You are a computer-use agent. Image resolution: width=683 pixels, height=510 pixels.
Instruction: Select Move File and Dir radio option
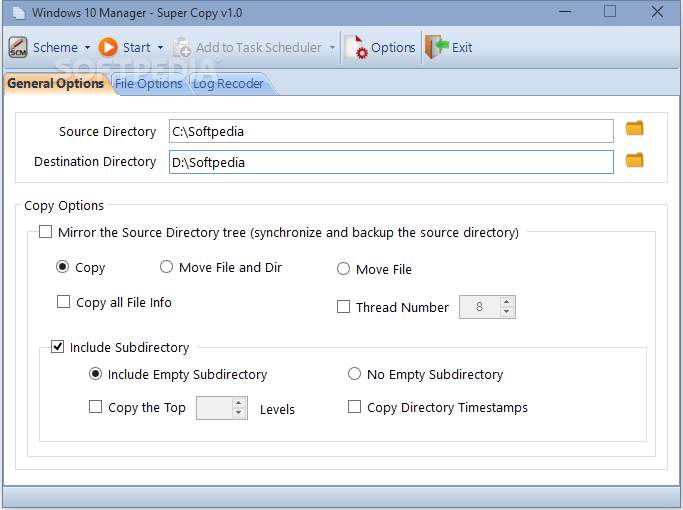(166, 267)
